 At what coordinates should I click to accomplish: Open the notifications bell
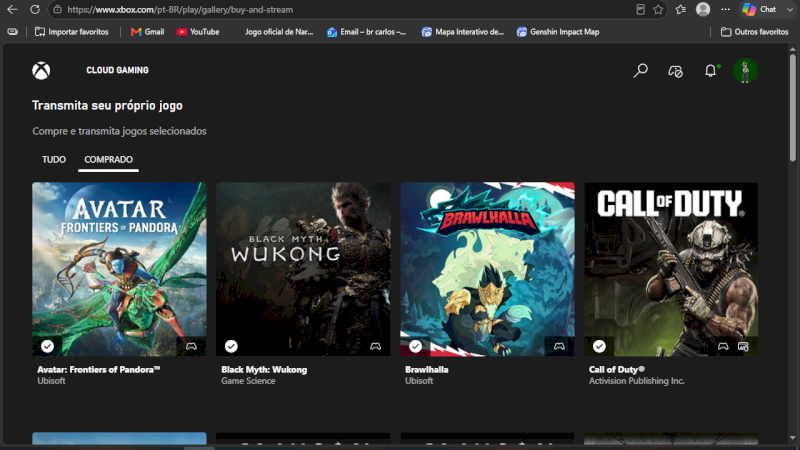click(x=711, y=70)
